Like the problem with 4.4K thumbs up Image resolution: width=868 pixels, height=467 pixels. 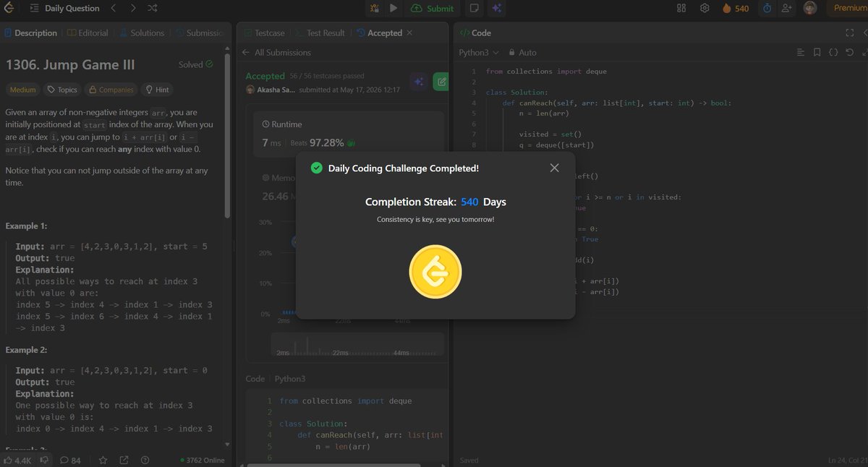pos(17,460)
